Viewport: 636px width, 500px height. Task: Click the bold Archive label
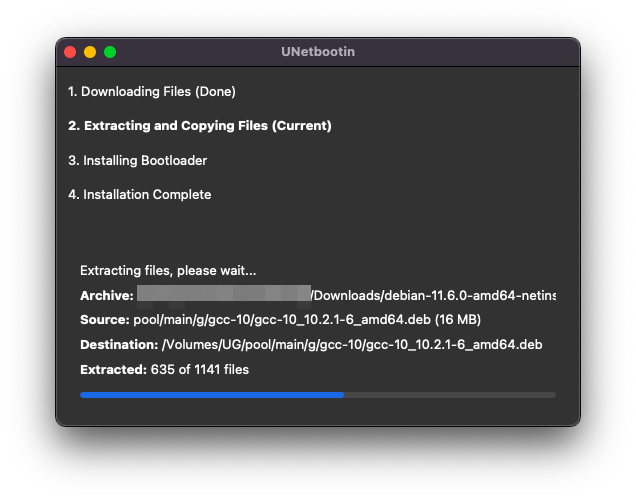tap(106, 296)
